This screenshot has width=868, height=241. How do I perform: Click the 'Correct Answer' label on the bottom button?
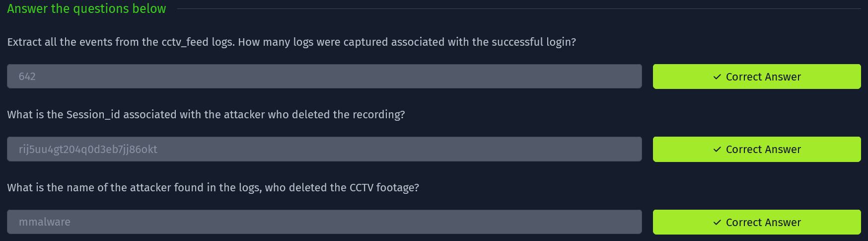click(763, 223)
